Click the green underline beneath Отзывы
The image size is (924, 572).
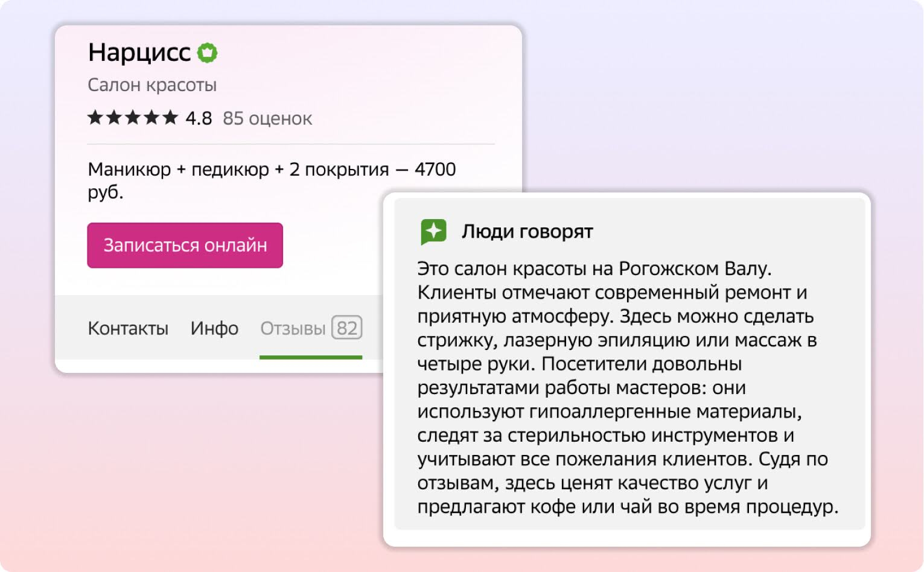[311, 357]
